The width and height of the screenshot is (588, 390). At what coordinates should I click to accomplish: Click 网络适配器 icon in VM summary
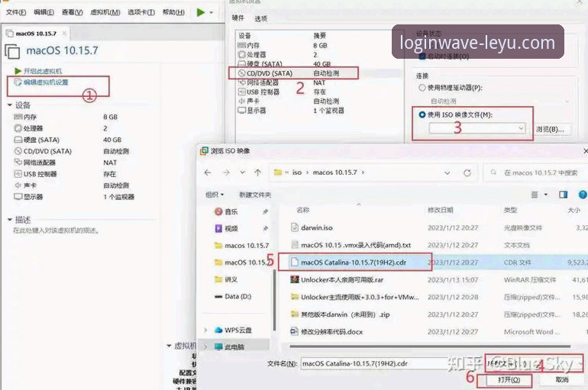pyautogui.click(x=18, y=163)
